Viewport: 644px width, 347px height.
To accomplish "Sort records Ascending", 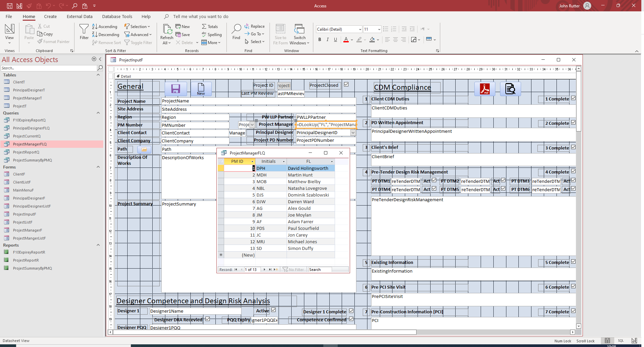I will [x=105, y=26].
